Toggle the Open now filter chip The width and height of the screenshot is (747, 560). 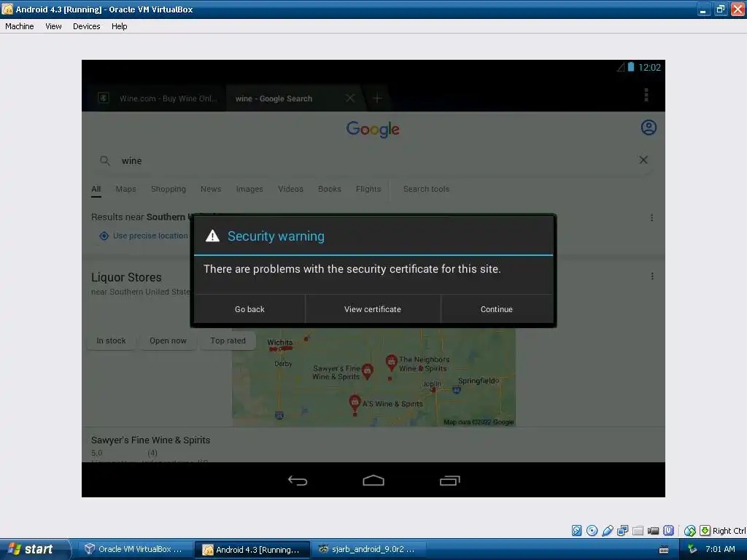(168, 341)
